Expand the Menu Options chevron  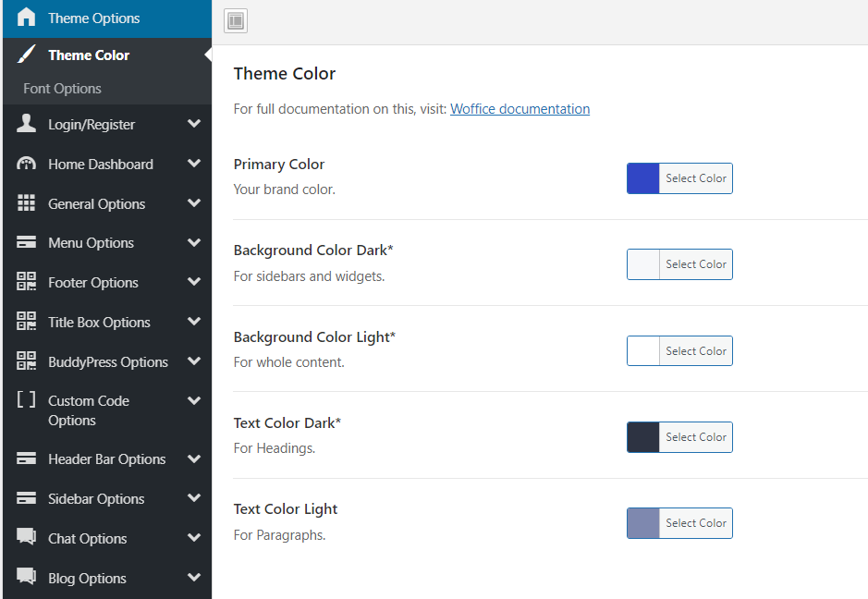click(194, 242)
